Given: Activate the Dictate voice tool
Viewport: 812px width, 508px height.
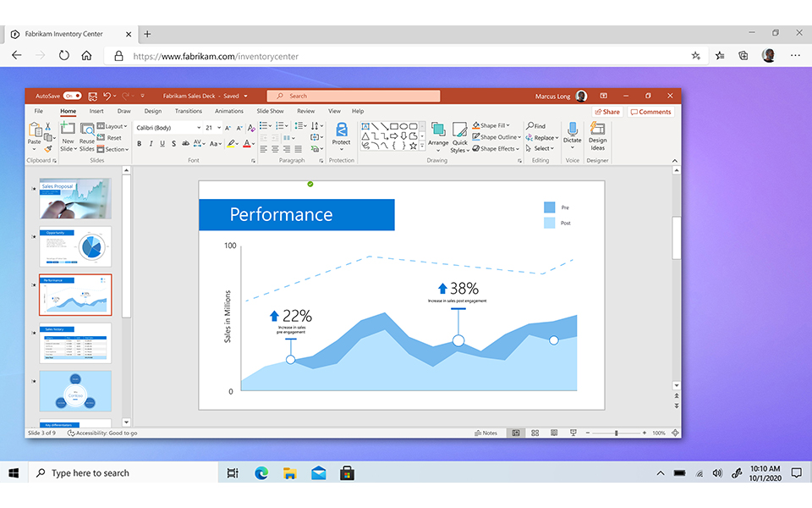Looking at the screenshot, I should coord(572,137).
